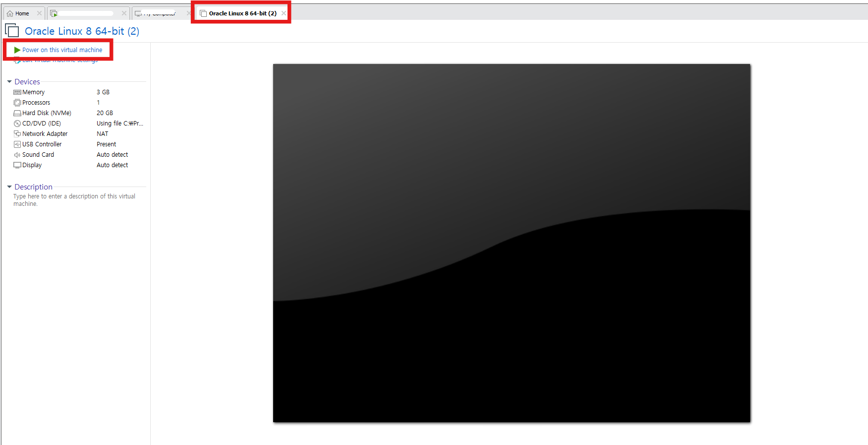Open the Processors device entry
Screen dimensions: 868x445
pyautogui.click(x=36, y=103)
